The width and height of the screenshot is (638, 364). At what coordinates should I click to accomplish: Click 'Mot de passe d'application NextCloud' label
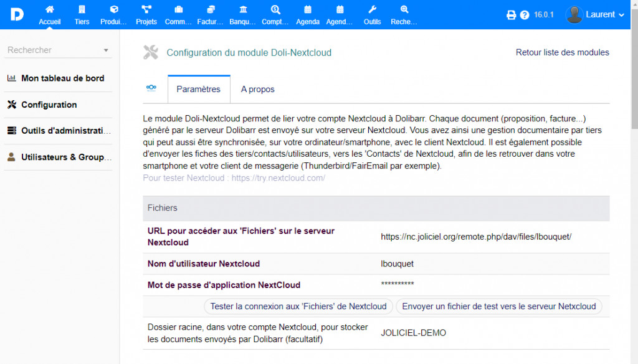coord(224,285)
